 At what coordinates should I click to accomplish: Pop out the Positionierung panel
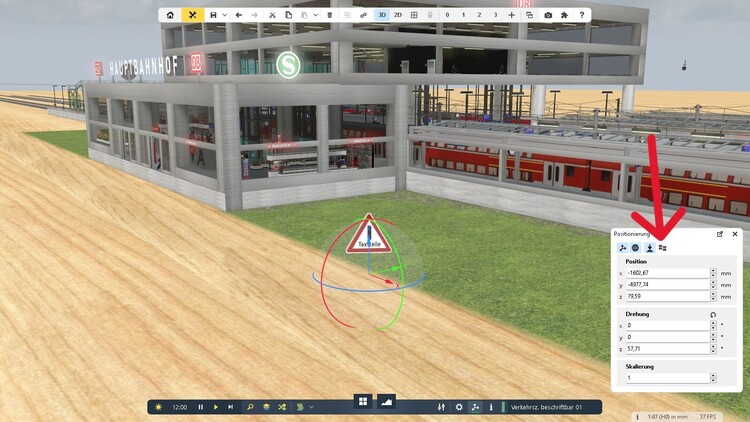pos(720,234)
